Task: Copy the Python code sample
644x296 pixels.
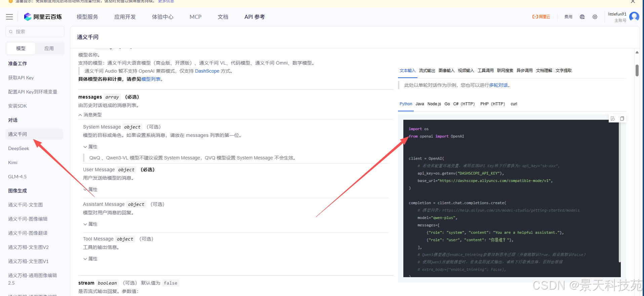Action: [622, 119]
